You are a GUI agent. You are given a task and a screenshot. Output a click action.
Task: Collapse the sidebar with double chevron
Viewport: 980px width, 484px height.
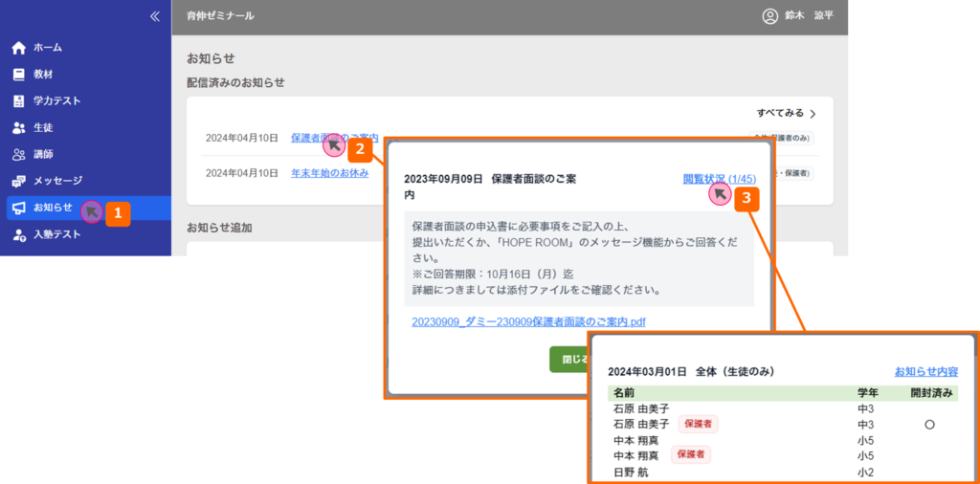pos(155,16)
